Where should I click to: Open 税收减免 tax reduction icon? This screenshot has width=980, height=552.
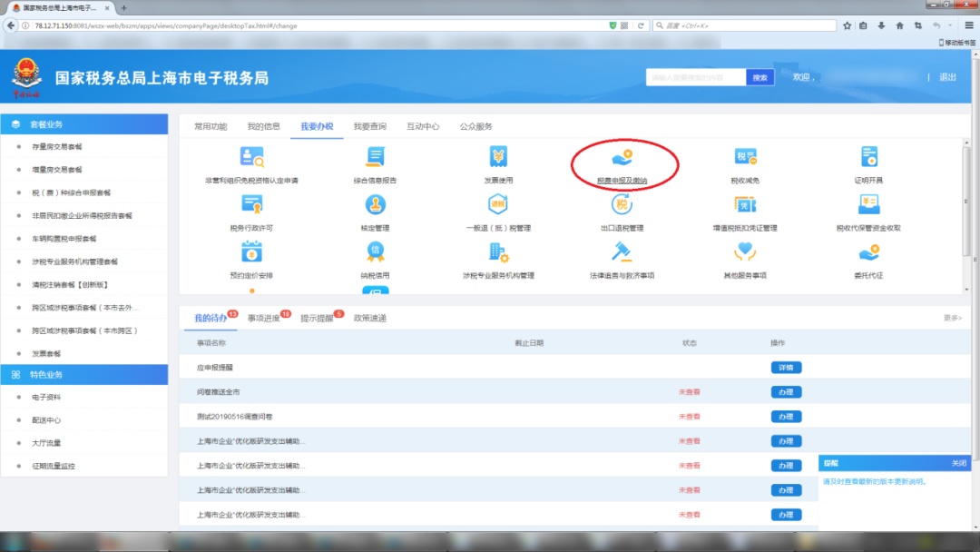745,158
